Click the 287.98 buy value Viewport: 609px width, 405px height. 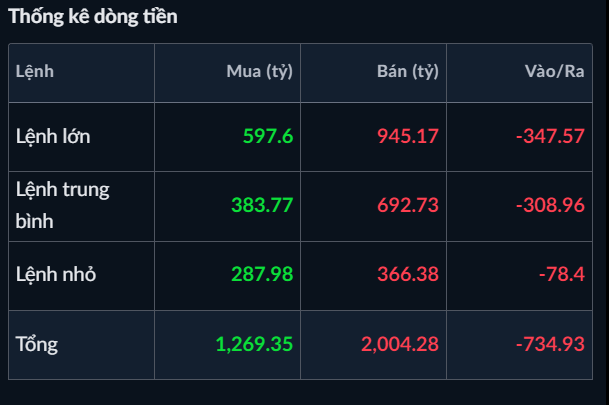click(x=262, y=274)
